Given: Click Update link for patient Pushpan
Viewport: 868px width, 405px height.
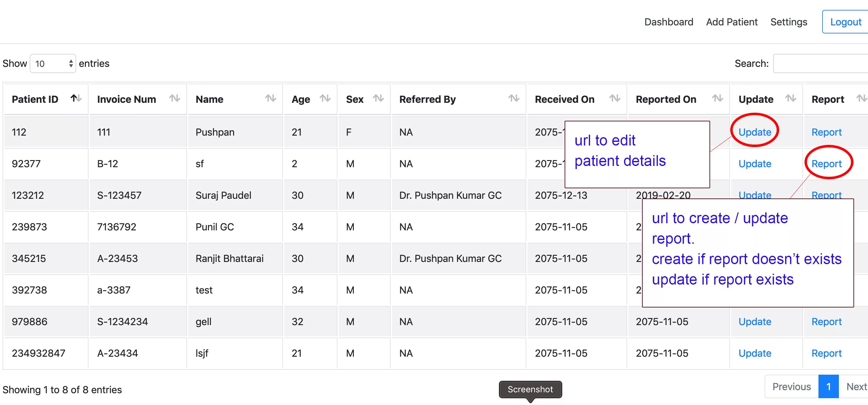Looking at the screenshot, I should click(x=754, y=132).
